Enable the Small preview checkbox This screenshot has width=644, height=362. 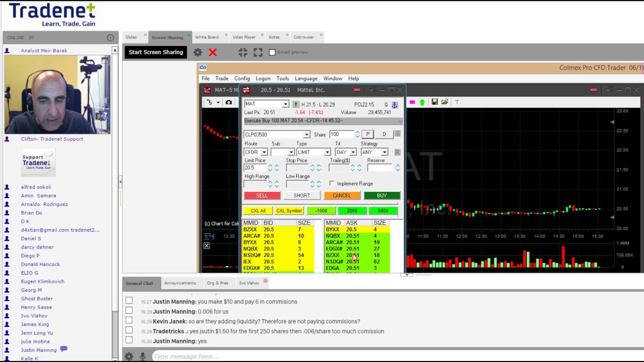tap(272, 52)
